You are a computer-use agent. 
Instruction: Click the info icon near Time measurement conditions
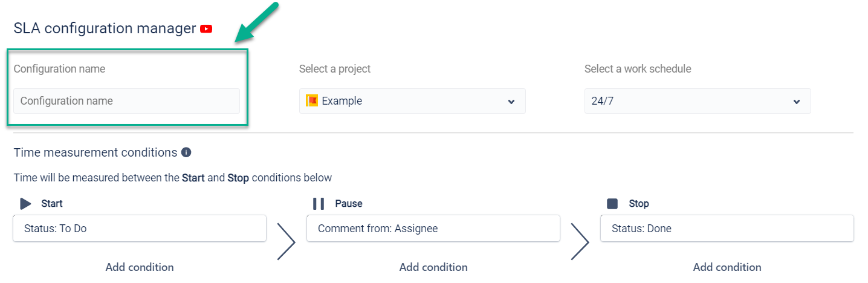coord(186,152)
